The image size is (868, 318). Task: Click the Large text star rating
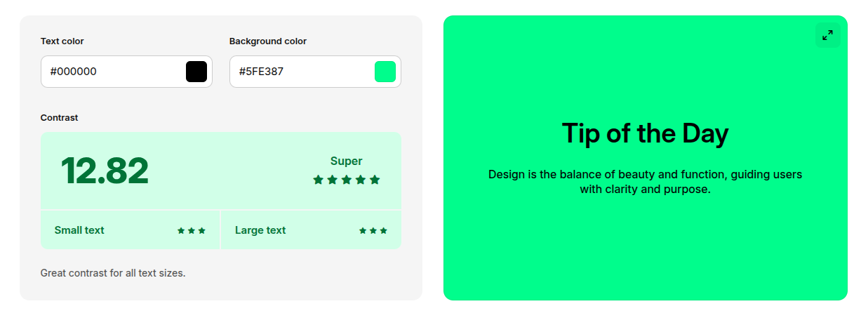373,230
